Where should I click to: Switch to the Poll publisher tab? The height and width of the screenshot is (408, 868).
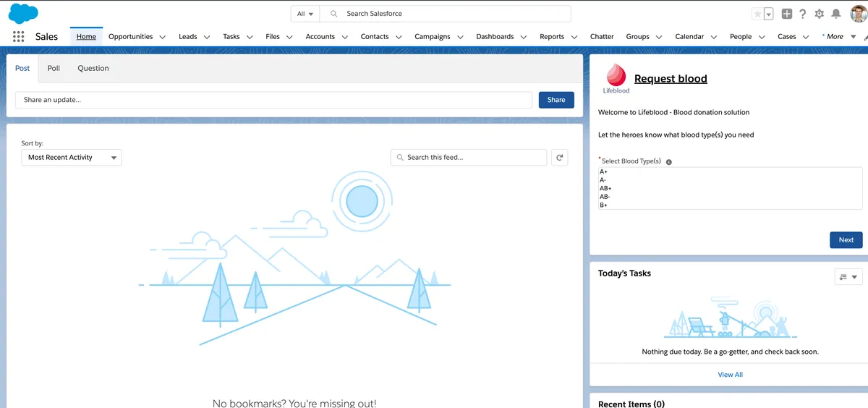coord(54,69)
